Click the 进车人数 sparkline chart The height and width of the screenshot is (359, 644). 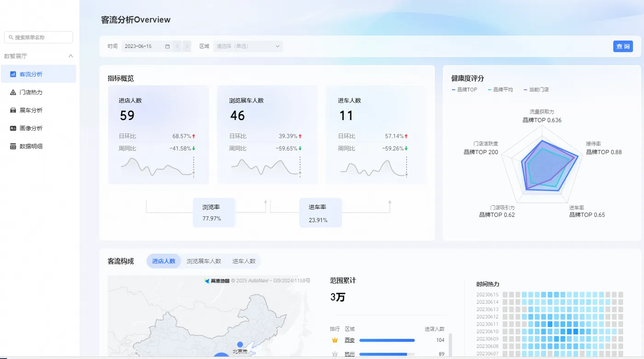(374, 167)
